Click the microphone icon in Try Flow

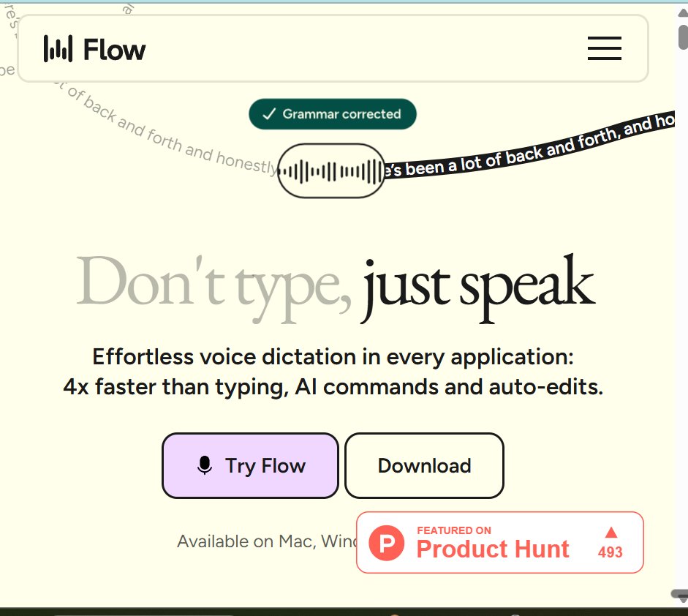click(x=205, y=465)
